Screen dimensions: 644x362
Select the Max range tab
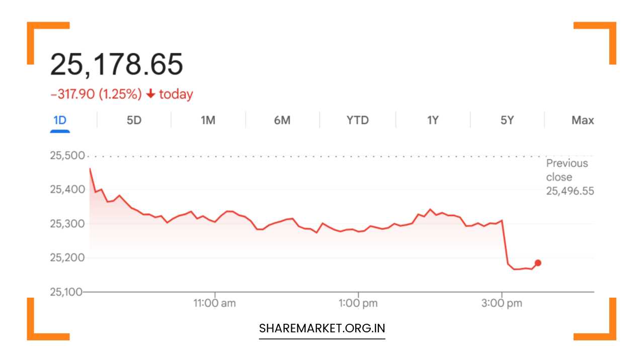click(583, 120)
